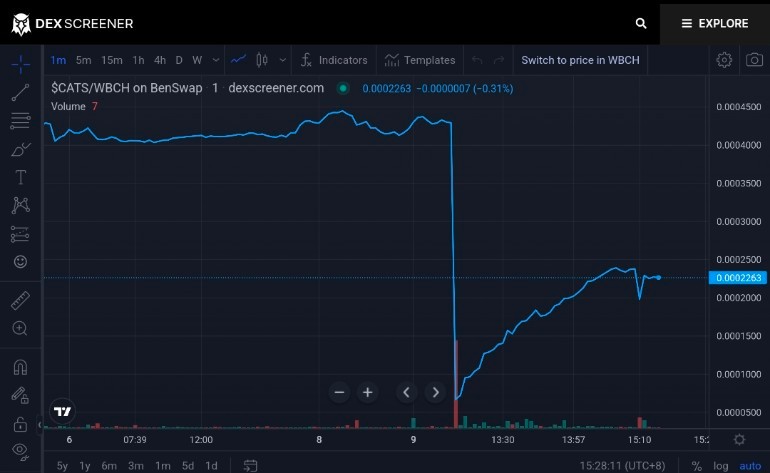Open chart settings gear in toolbar

724,60
